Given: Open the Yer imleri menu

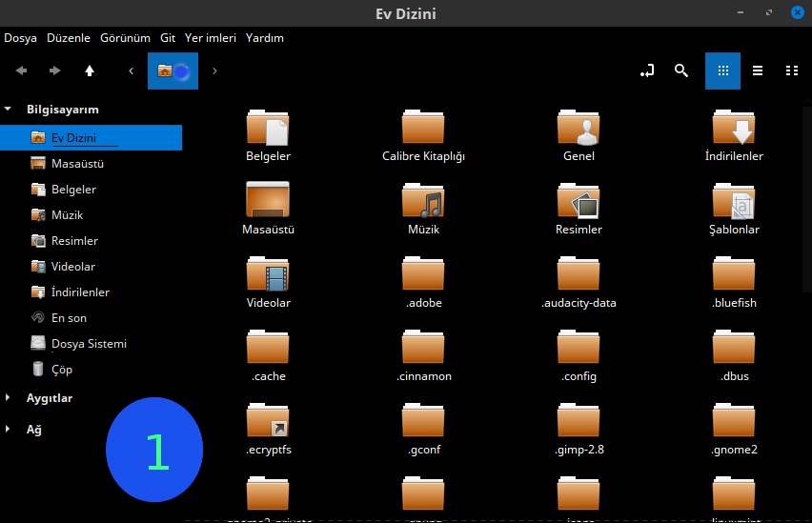Looking at the screenshot, I should 211,38.
